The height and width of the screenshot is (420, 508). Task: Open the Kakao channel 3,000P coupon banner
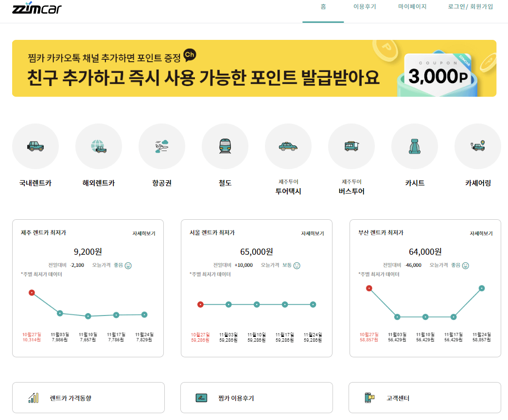click(254, 69)
